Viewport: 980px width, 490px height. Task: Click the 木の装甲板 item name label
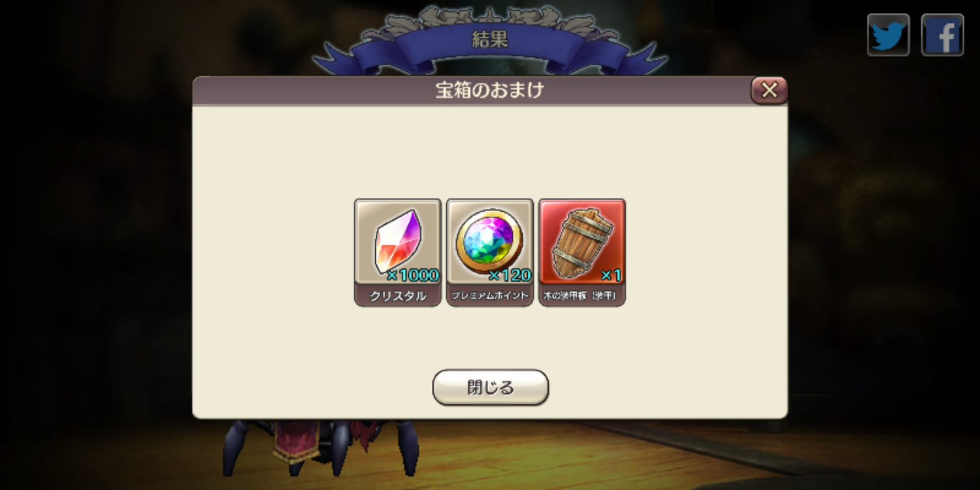tap(582, 296)
